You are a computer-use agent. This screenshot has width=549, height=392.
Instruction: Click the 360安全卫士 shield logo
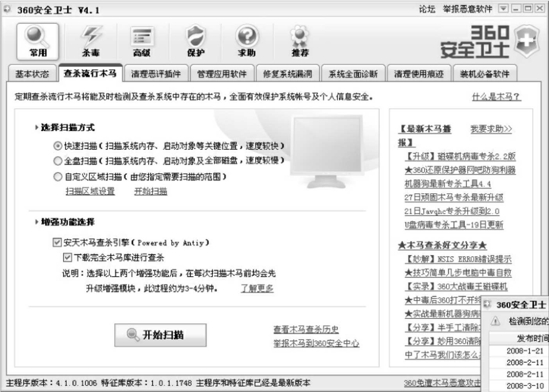(527, 41)
